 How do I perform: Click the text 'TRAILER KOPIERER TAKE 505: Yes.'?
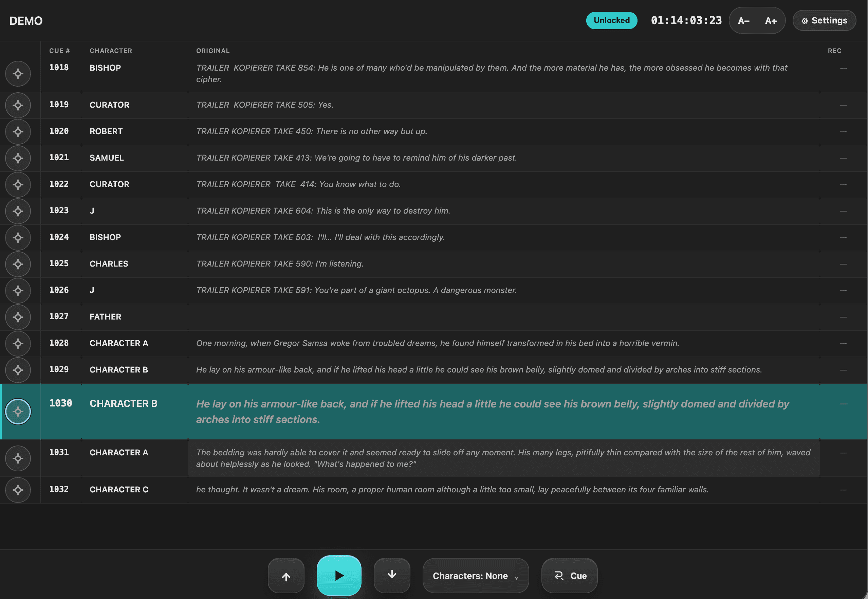(265, 105)
